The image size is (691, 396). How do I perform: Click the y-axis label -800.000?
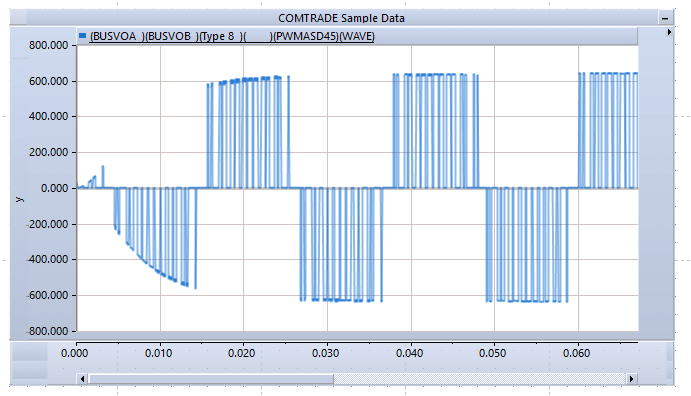coord(48,331)
